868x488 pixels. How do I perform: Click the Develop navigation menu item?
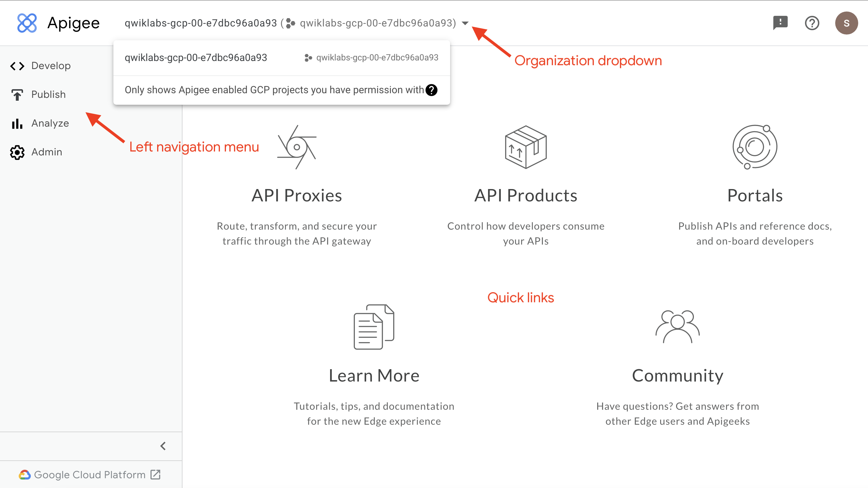(51, 66)
